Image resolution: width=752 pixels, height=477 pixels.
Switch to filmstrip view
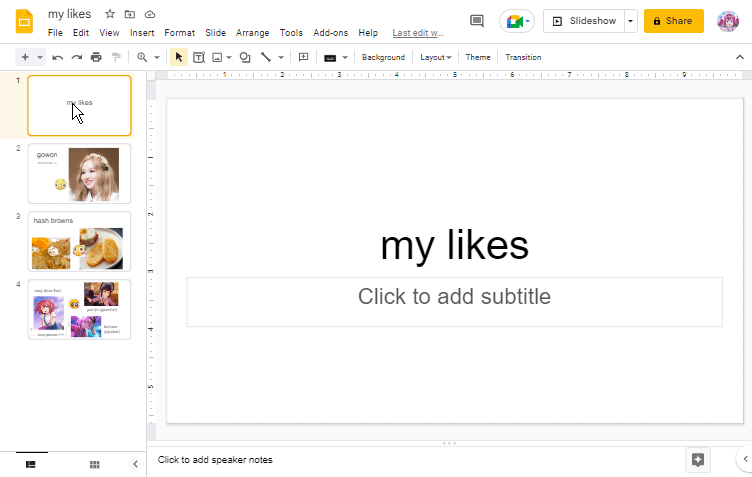coord(31,464)
